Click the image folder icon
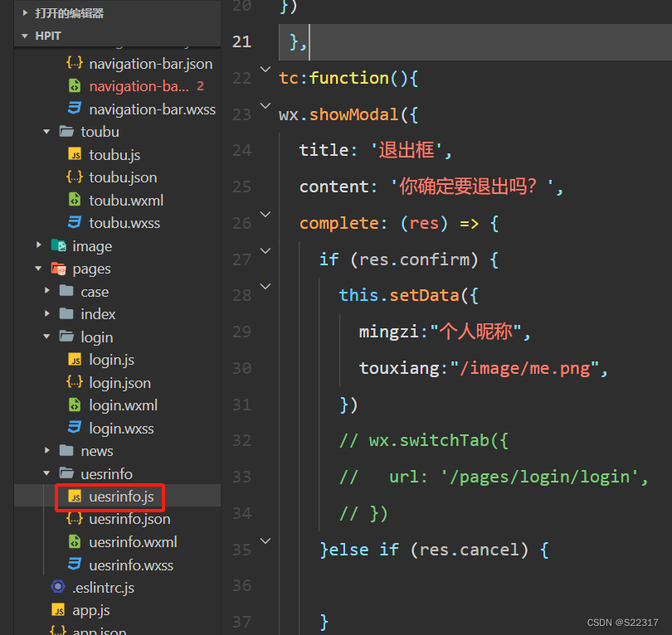The height and width of the screenshot is (635, 672). (x=58, y=245)
